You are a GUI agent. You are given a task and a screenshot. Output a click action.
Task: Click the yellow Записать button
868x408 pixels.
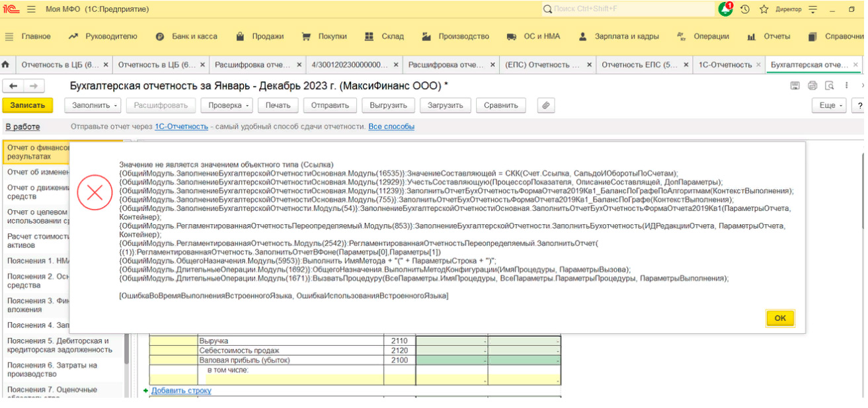coord(28,105)
